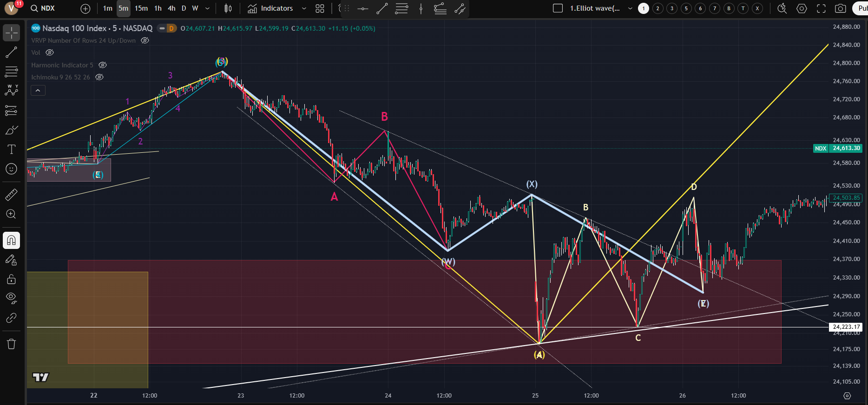Click the trash icon to remove drawings

[x=11, y=344]
